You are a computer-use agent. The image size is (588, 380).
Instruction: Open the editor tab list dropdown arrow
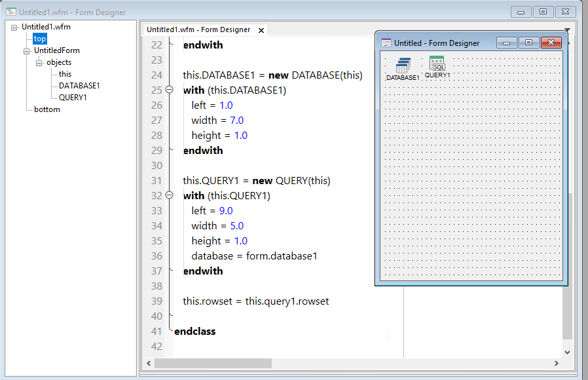point(567,30)
